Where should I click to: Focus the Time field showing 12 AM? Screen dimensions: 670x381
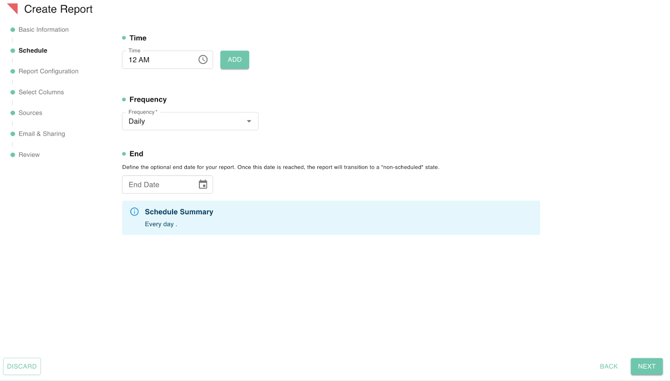coord(167,59)
